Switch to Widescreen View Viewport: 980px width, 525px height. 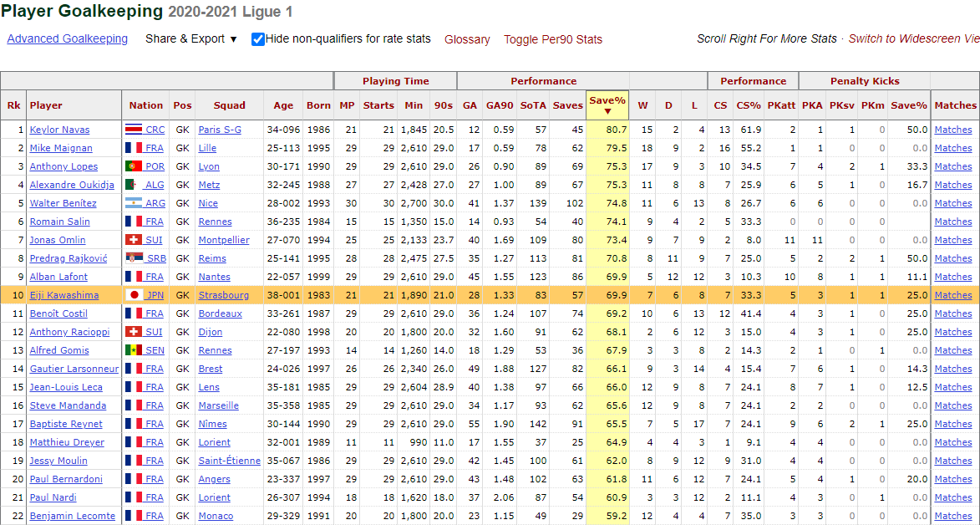914,38
